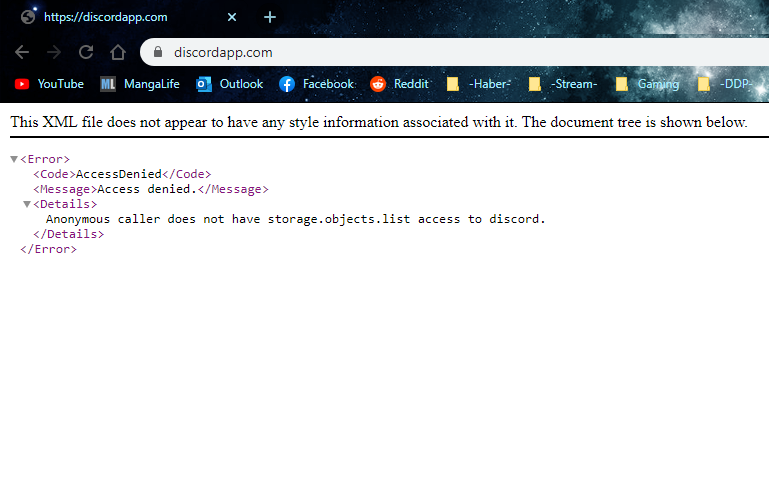Go forward with the forward arrow
Image resolution: width=769 pixels, height=491 pixels.
coord(54,52)
